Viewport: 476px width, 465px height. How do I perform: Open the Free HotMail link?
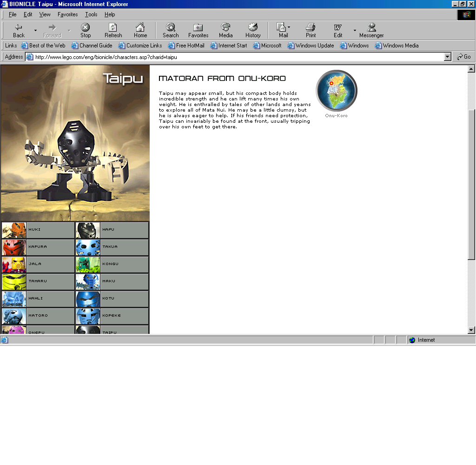[186, 46]
